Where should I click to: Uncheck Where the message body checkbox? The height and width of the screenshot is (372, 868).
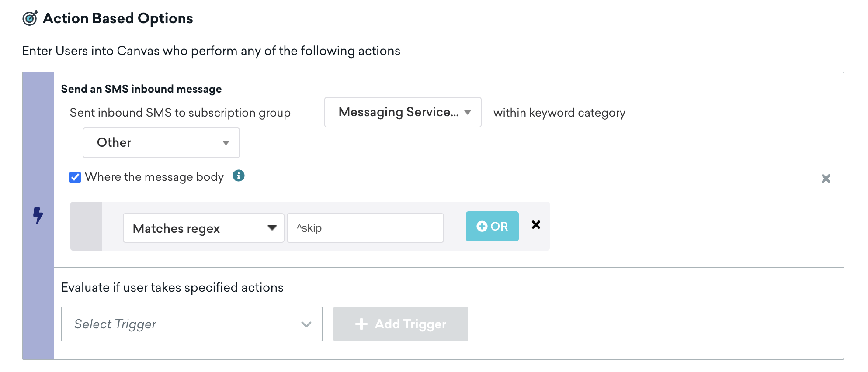click(75, 177)
